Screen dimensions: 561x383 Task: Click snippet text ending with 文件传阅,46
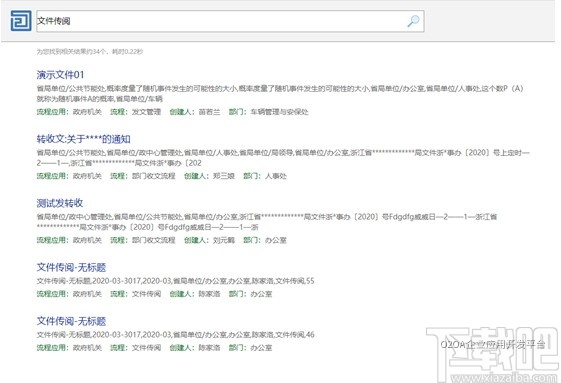click(x=175, y=334)
